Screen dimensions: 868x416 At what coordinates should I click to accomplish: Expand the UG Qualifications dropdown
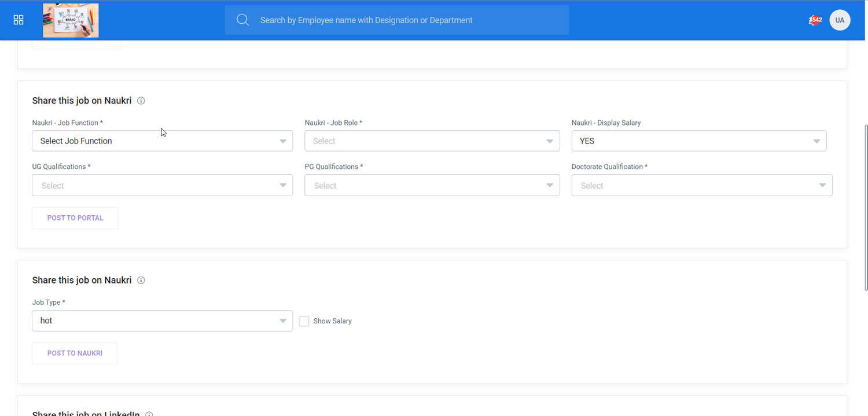[x=162, y=186]
